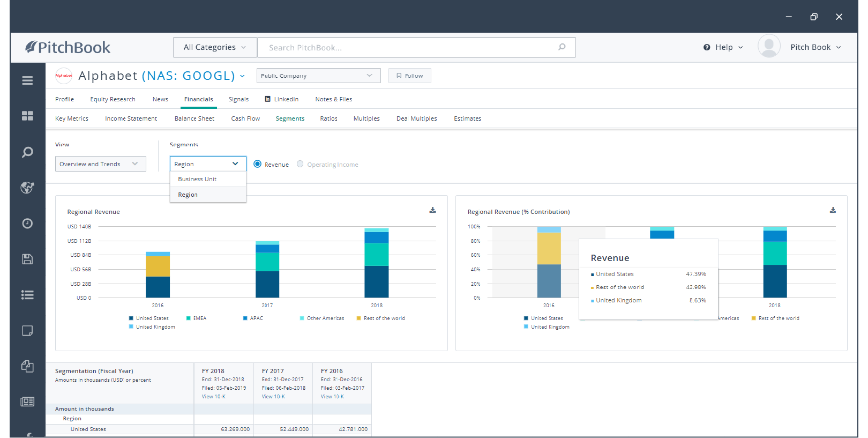Choose Region option in segments list
Viewport: 868px width, 438px height.
(x=208, y=195)
